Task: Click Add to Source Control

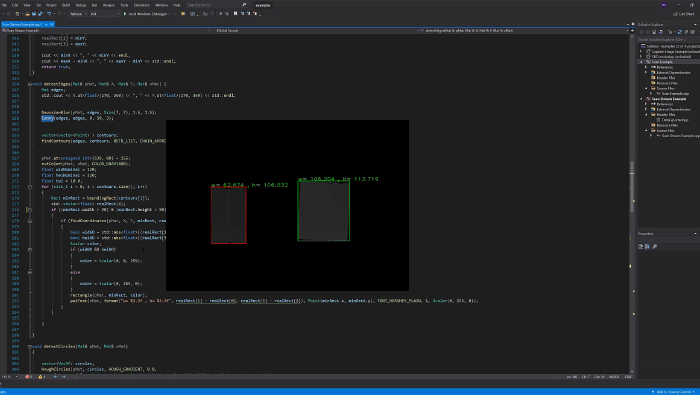Action: 674,392
